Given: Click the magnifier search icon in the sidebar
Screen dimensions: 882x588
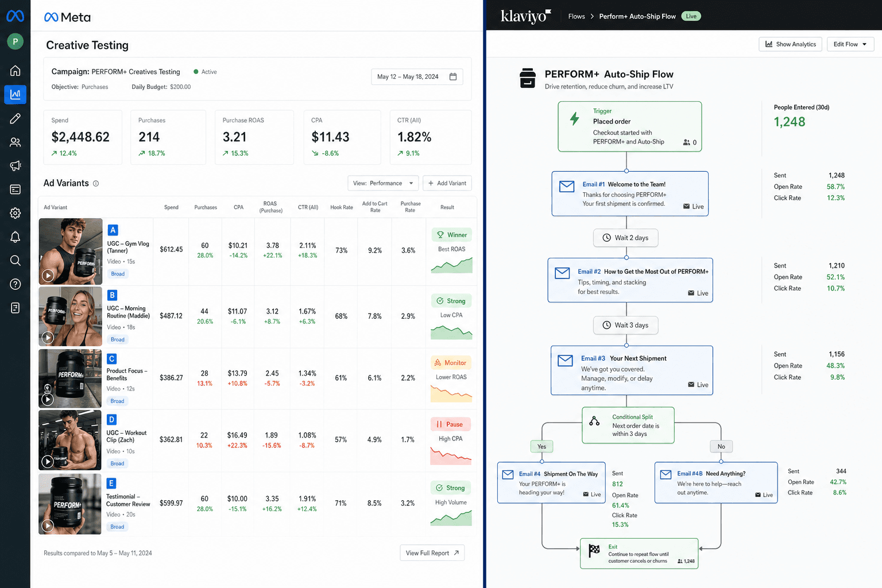Looking at the screenshot, I should click(16, 261).
